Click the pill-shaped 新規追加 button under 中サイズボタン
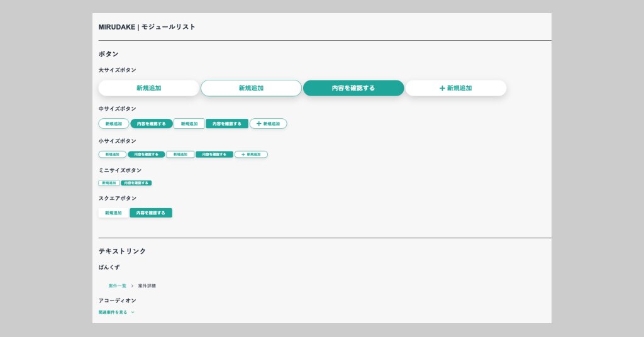 [114, 124]
